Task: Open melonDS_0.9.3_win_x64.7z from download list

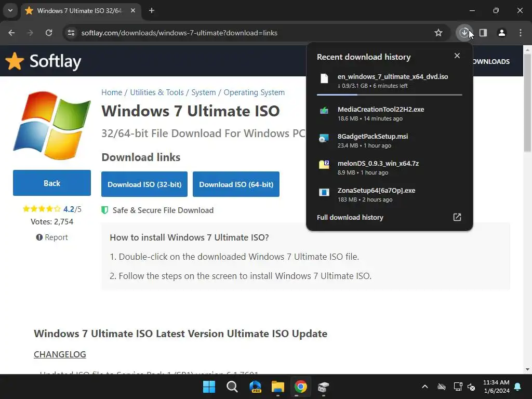Action: (x=390, y=168)
